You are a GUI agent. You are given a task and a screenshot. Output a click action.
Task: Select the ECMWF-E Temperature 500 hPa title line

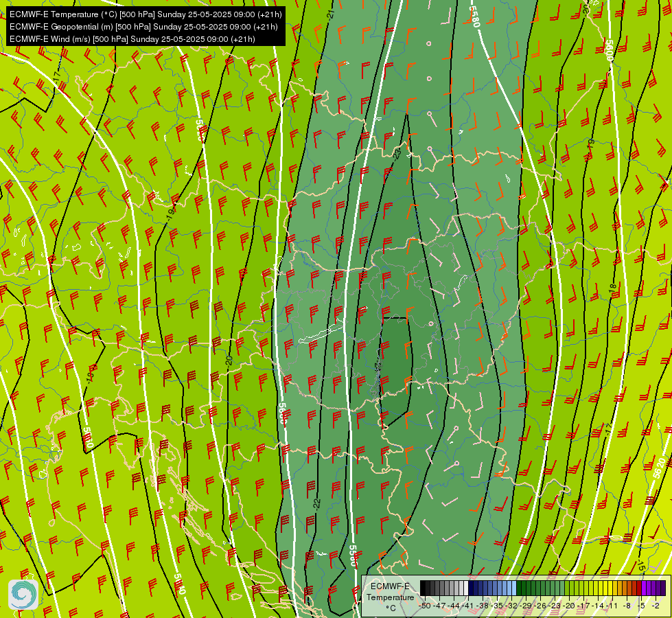pyautogui.click(x=146, y=14)
